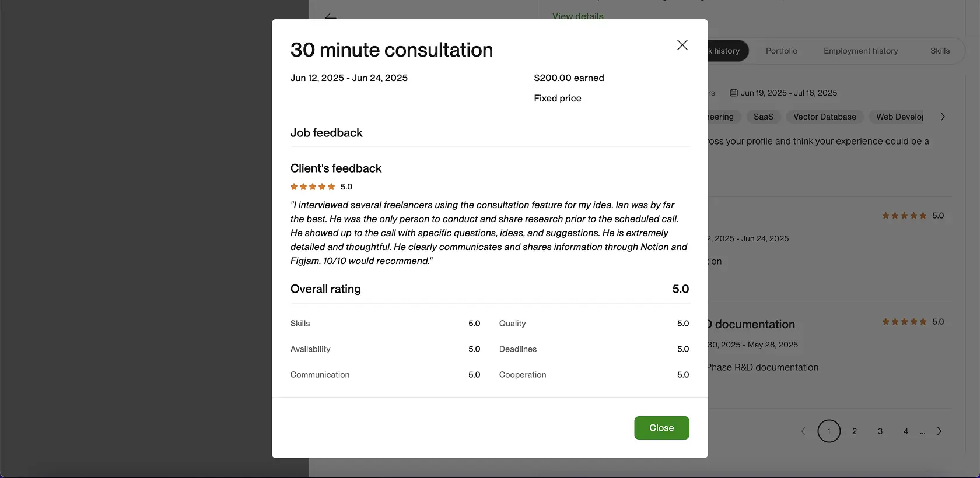
Task: Click the star rating beside the documentation job
Action: tap(903, 321)
